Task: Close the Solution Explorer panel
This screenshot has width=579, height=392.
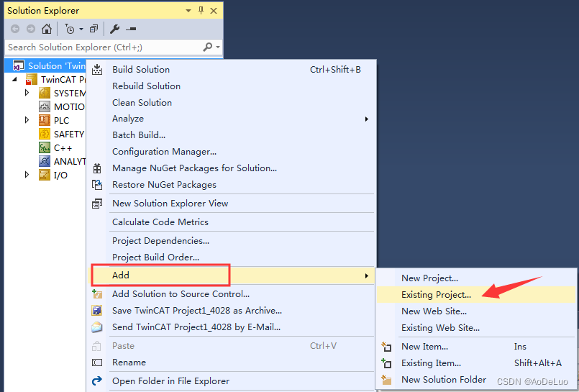Action: (214, 11)
